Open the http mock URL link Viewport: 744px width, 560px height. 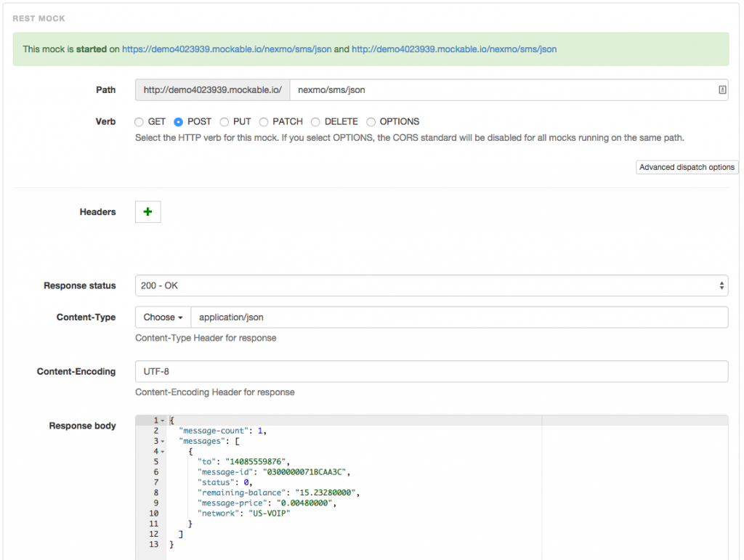pyautogui.click(x=454, y=49)
